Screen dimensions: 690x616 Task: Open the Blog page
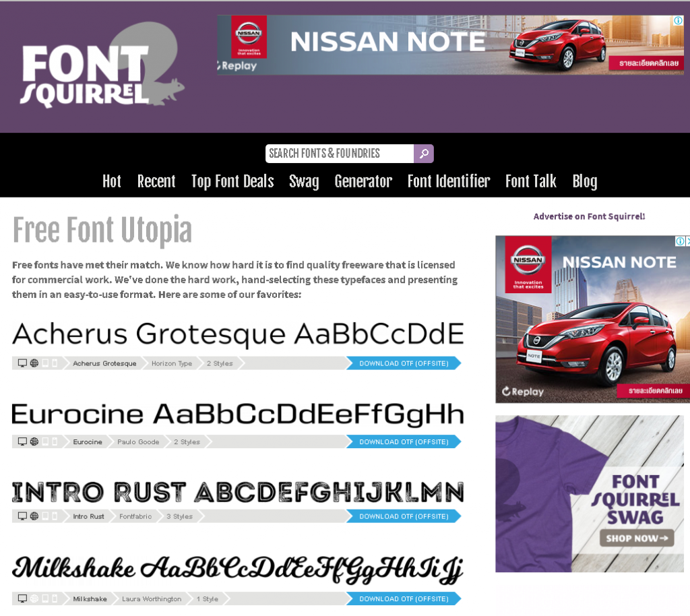click(584, 181)
